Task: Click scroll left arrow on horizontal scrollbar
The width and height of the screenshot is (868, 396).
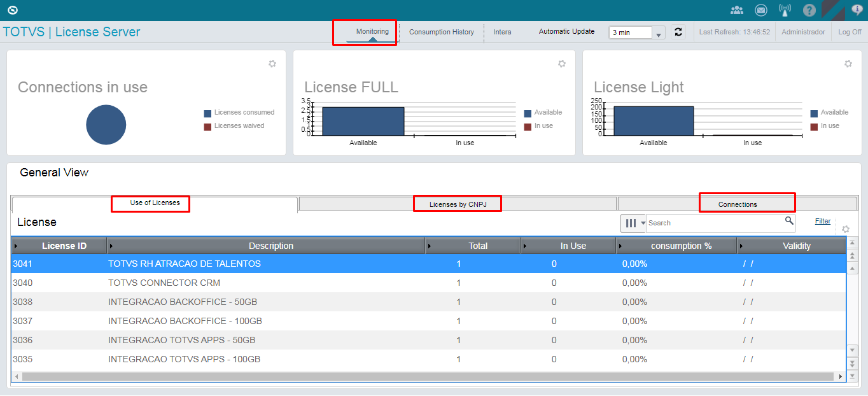Action: click(x=17, y=377)
